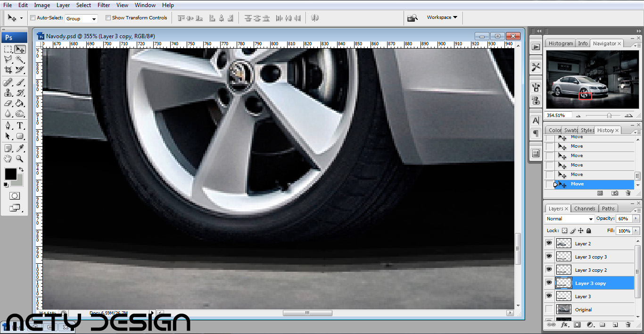Viewport: 644px width, 334px height.
Task: Open the Auto-Select Group dropdown
Action: tap(81, 18)
